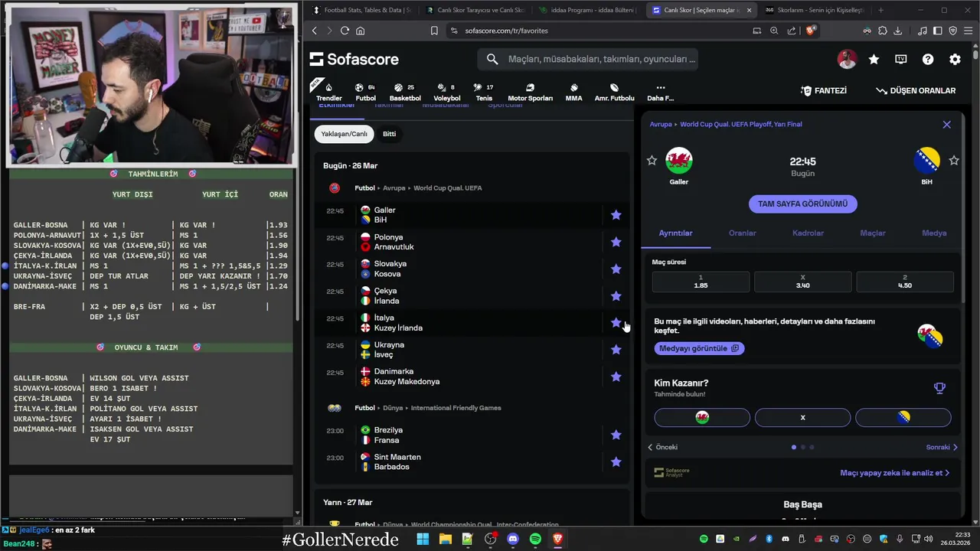Select the Amr. Futbolu category
980x551 pixels.
(x=614, y=92)
